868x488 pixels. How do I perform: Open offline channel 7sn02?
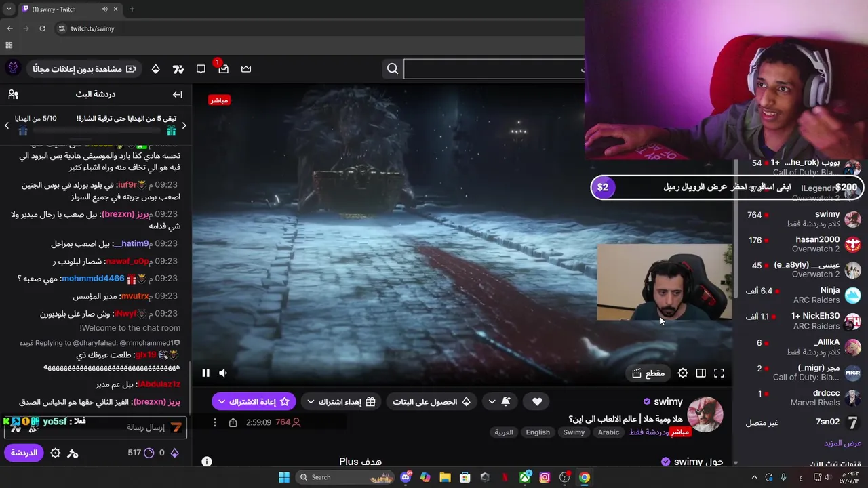(802, 422)
